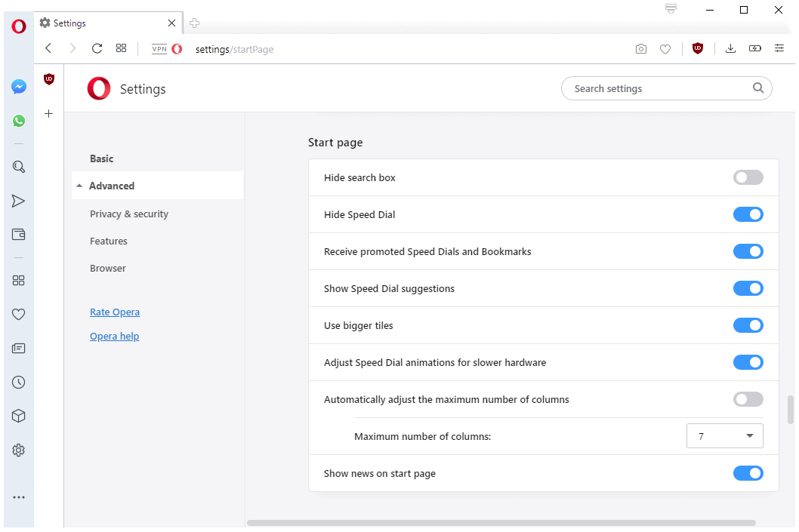The image size is (799, 532).
Task: Switch to the Privacy & security section
Action: point(128,214)
